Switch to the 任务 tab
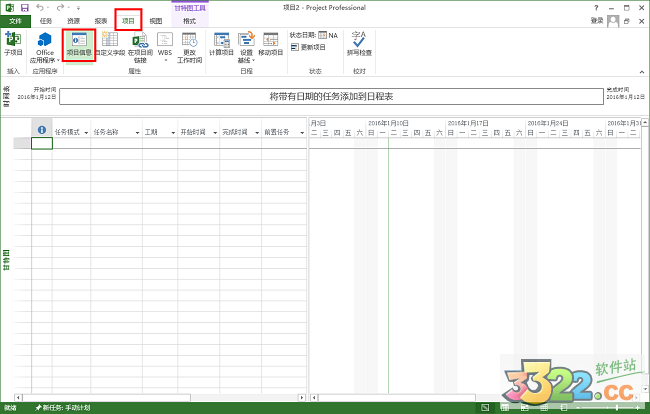650x414 pixels. [x=46, y=21]
